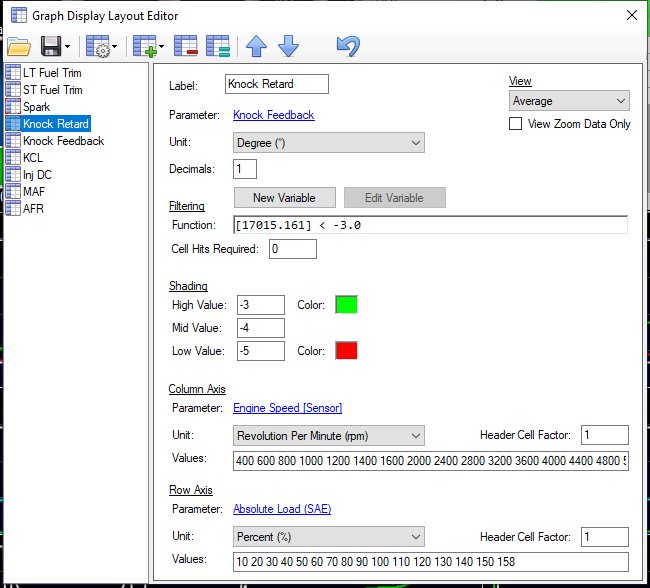
Task: Open the save options dropdown arrow
Action: [x=68, y=46]
